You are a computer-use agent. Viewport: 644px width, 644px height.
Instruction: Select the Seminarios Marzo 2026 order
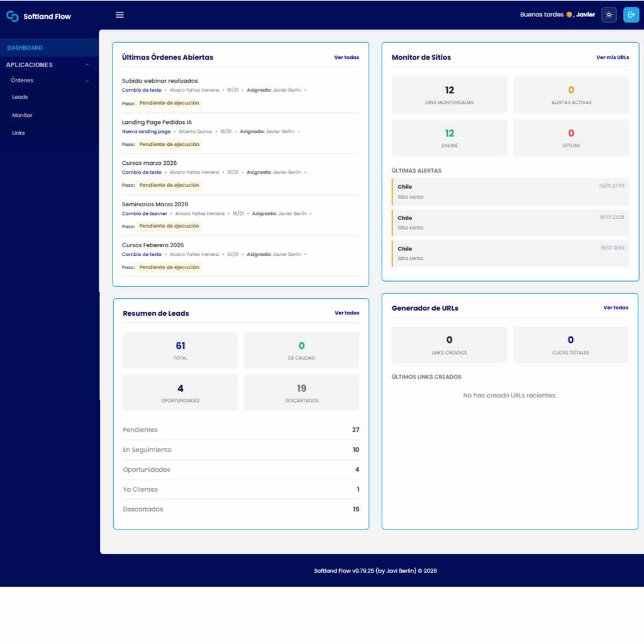[x=155, y=204]
